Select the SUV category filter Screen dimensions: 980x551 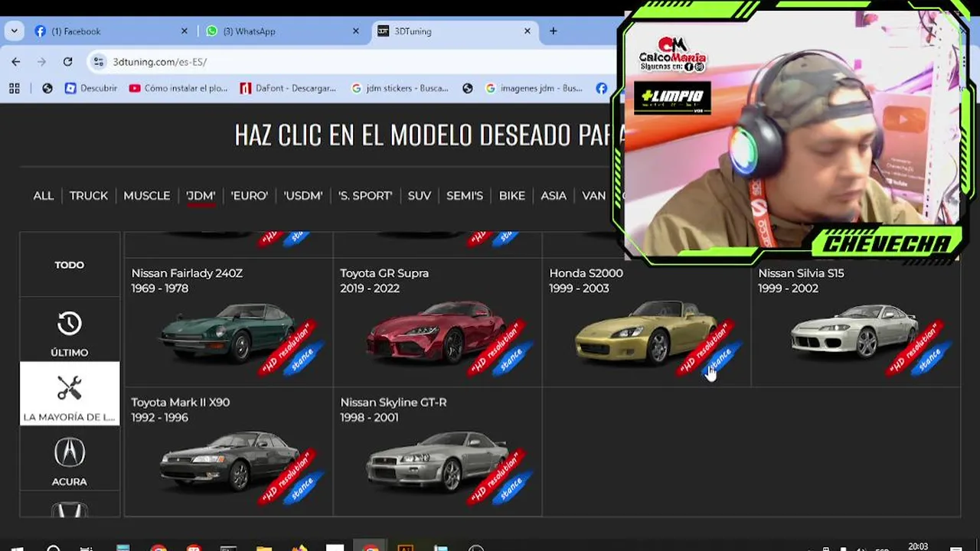(420, 196)
